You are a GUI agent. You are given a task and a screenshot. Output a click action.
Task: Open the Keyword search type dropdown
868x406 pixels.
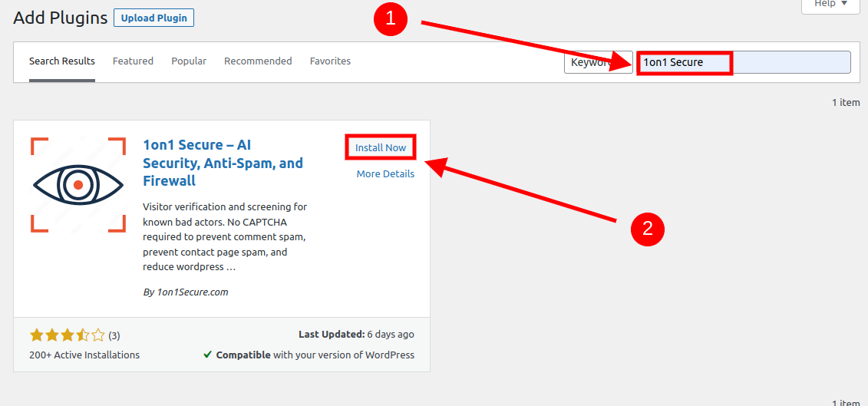pos(599,63)
